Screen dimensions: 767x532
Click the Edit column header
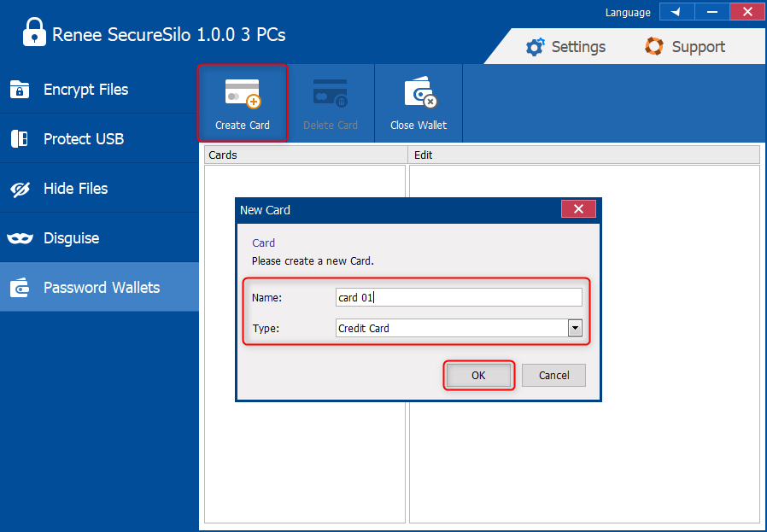(x=584, y=155)
